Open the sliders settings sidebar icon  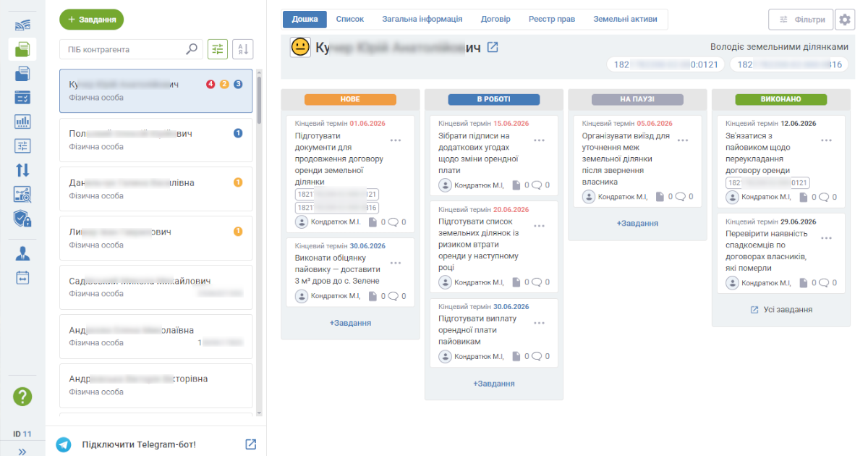(x=22, y=145)
